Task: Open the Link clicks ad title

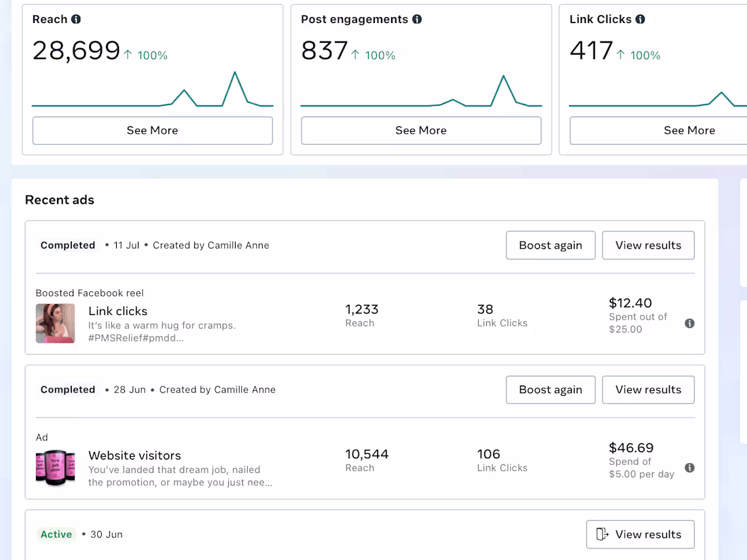Action: (x=117, y=311)
